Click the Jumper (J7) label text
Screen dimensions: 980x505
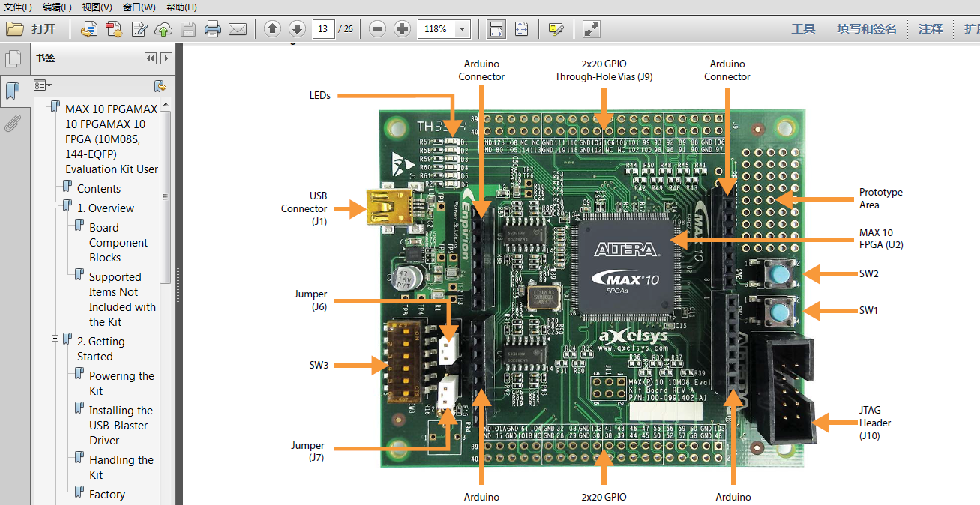click(x=307, y=451)
